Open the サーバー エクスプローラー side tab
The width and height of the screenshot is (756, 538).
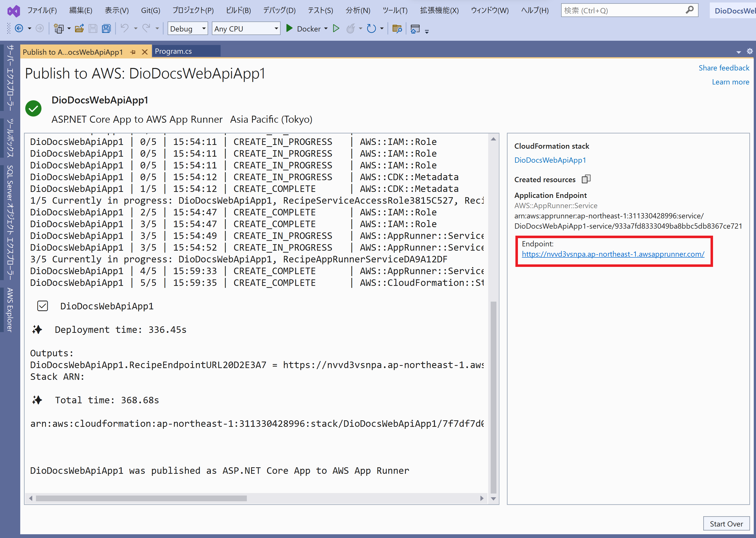[x=10, y=78]
